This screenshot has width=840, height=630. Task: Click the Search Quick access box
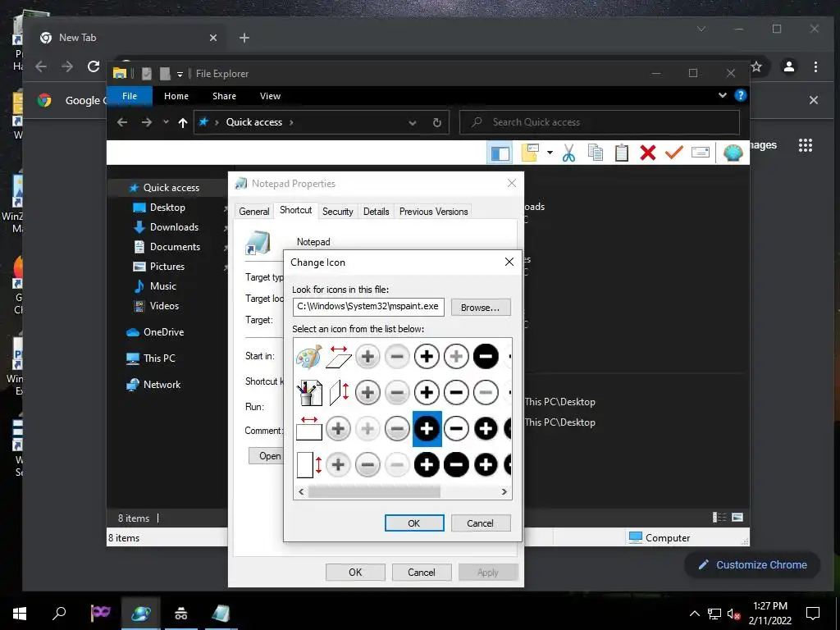(600, 122)
